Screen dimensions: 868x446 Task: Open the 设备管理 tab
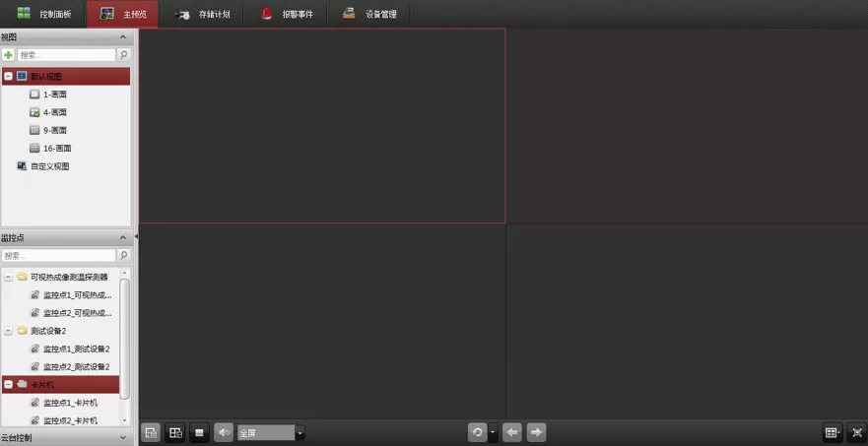[369, 14]
